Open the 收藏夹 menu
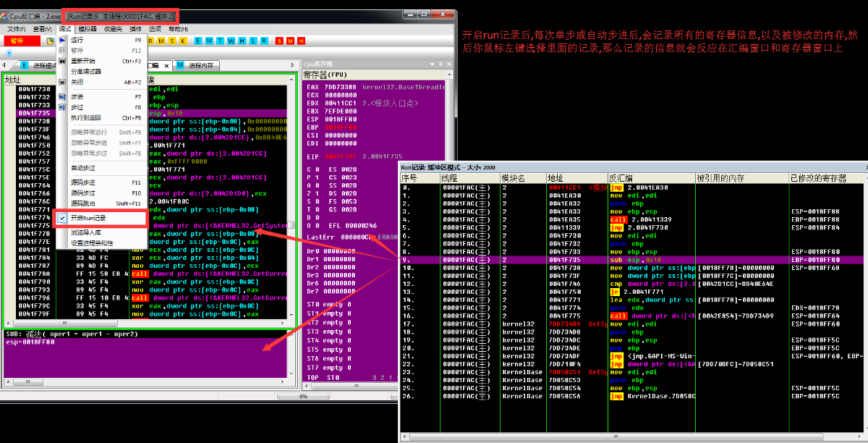868x443 pixels. (x=113, y=29)
